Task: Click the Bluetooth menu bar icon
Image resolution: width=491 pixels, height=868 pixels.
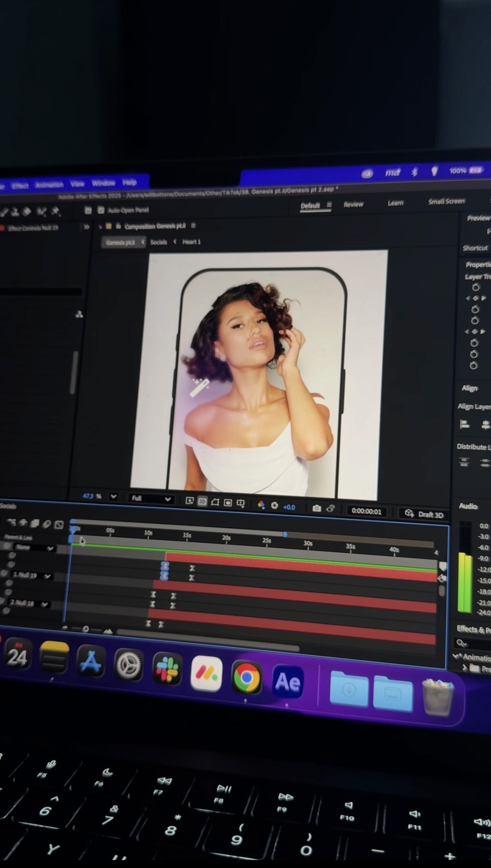Action: [x=414, y=172]
